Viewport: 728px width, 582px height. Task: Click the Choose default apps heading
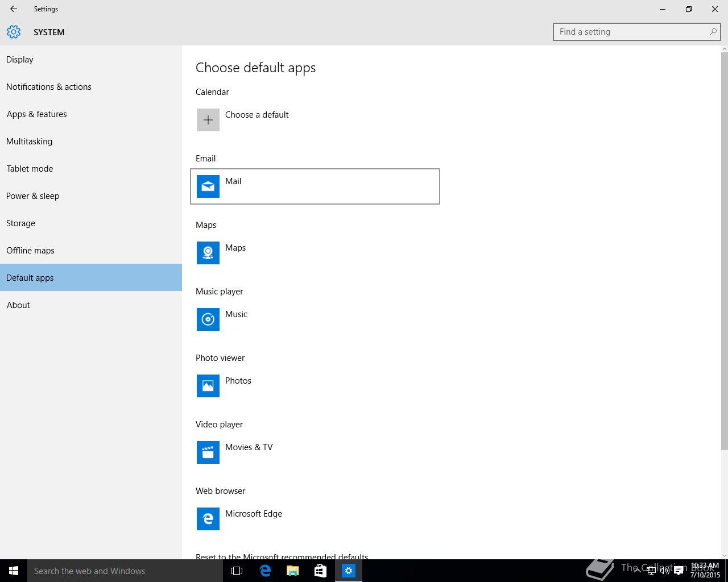point(256,68)
